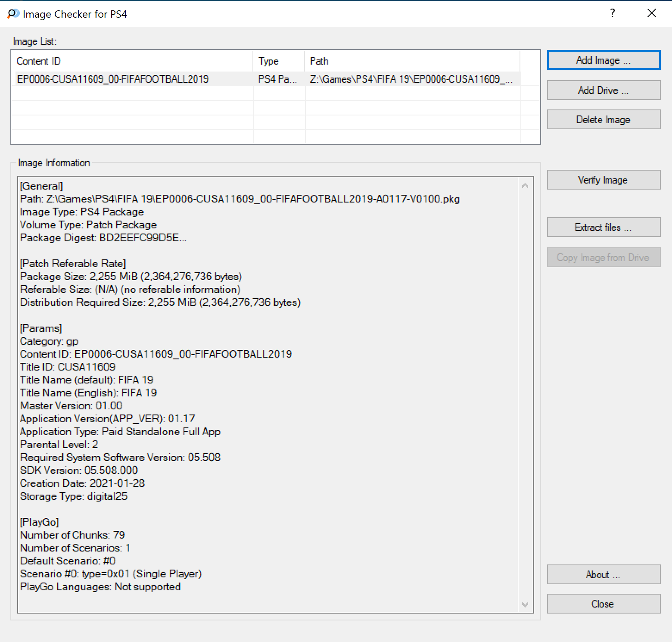Viewport: 672px width, 642px height.
Task: Start Verify Image
Action: [604, 180]
